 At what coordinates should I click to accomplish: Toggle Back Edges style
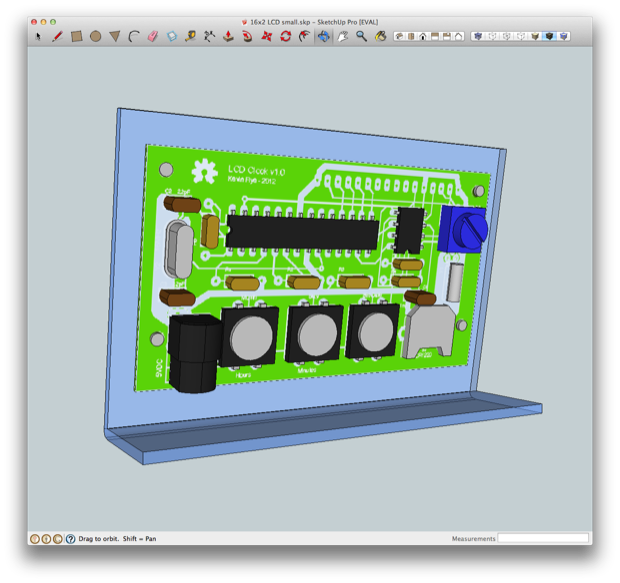point(492,37)
